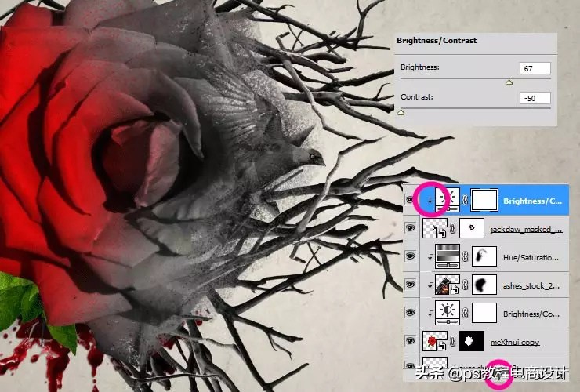Toggle visibility of meXfnui copy layer
The image size is (580, 392).
410,340
